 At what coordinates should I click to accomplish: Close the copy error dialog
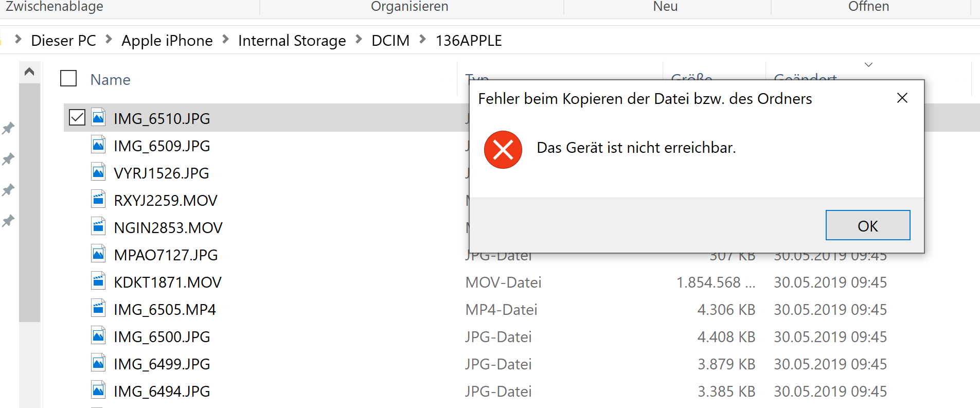pos(902,98)
